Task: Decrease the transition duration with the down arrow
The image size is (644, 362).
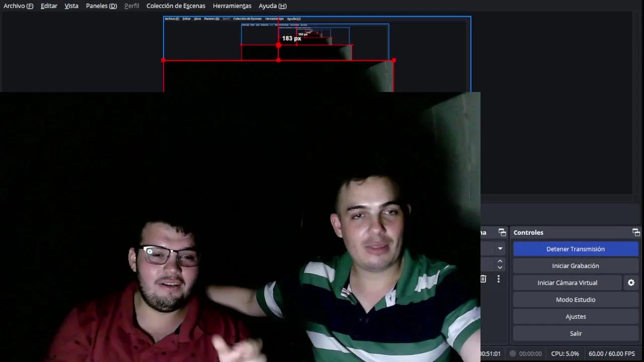Action: 500,267
